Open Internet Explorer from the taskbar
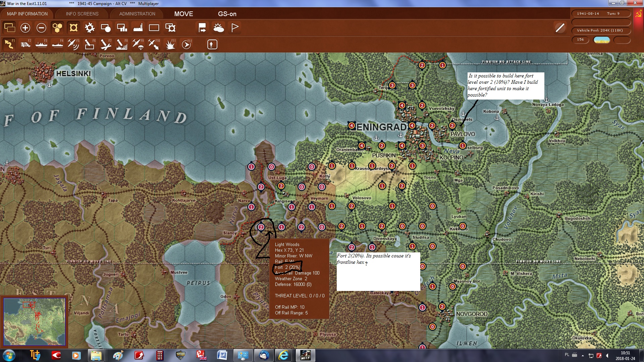Viewport: 644px width, 362px height. (x=283, y=355)
